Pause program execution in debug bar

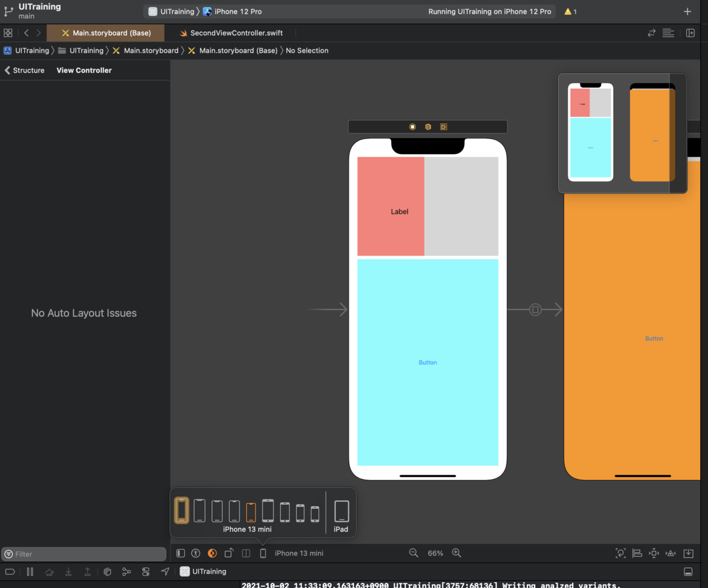(30, 571)
